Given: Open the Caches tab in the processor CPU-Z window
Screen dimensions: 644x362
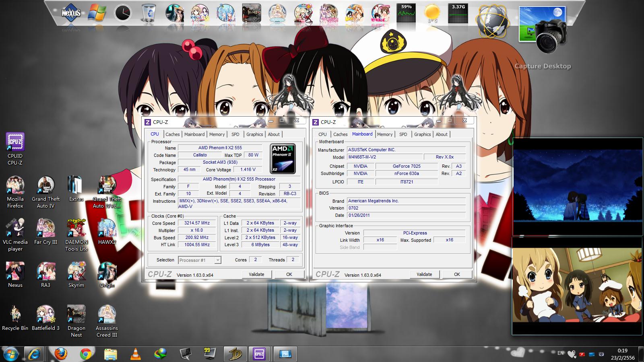Looking at the screenshot, I should tap(173, 134).
